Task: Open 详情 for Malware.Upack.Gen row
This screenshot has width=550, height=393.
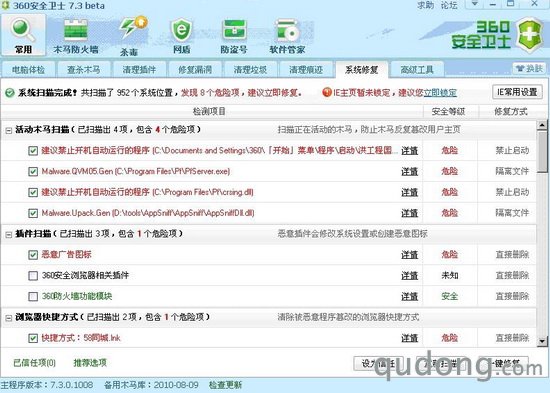Action: (410, 213)
